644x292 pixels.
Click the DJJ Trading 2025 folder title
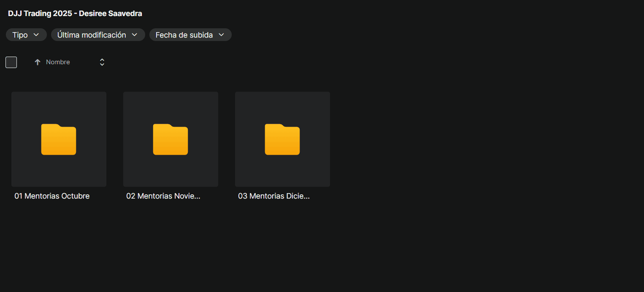tap(75, 14)
